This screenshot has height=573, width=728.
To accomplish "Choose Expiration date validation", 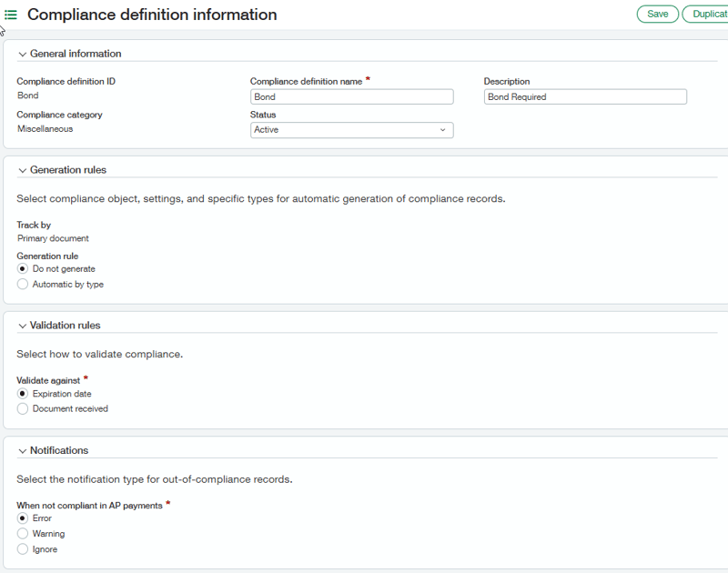I will point(23,394).
